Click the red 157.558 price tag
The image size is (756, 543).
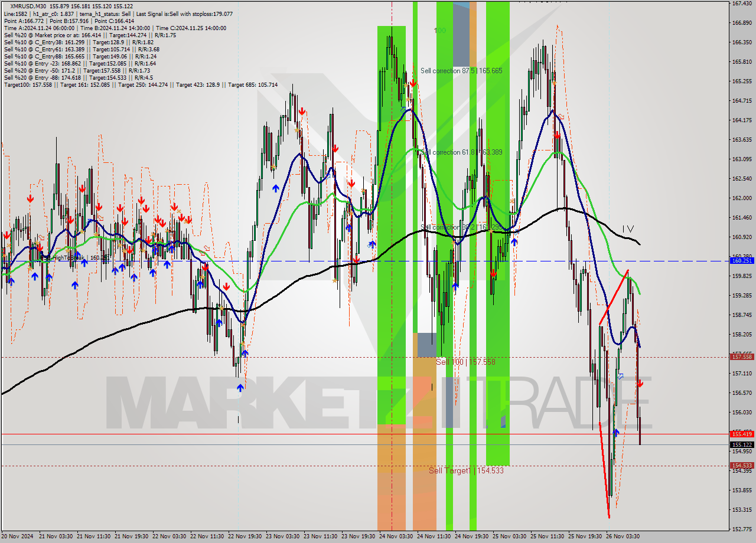tap(742, 356)
